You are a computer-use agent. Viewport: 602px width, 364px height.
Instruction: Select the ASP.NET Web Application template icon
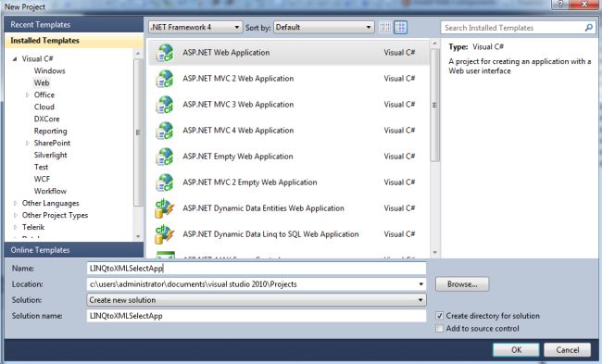tap(165, 53)
